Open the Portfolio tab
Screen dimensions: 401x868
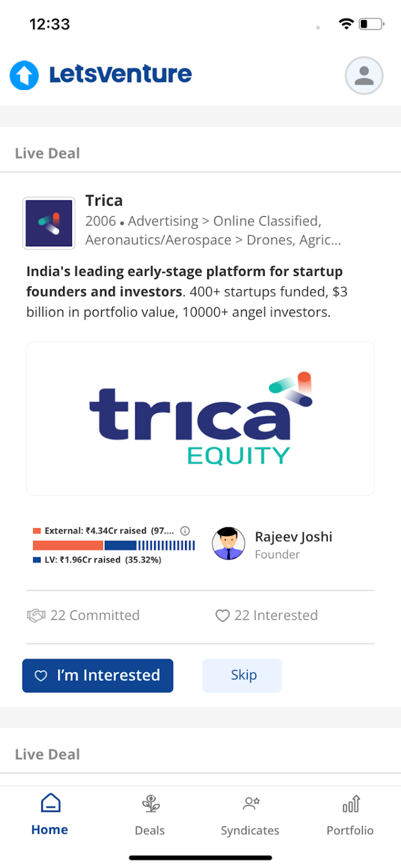[350, 814]
